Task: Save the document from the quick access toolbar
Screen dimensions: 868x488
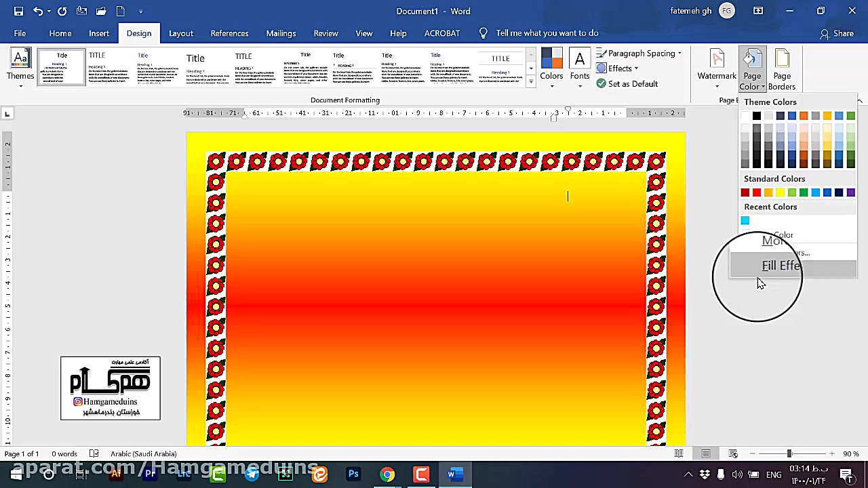Action: pos(18,11)
